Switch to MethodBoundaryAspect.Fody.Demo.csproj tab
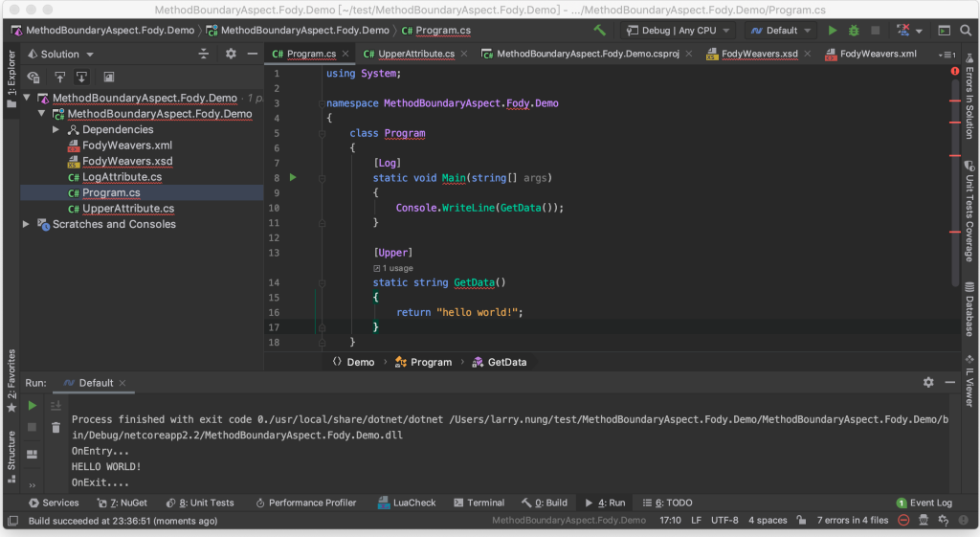Screen dimensions: 980x537 click(x=588, y=54)
